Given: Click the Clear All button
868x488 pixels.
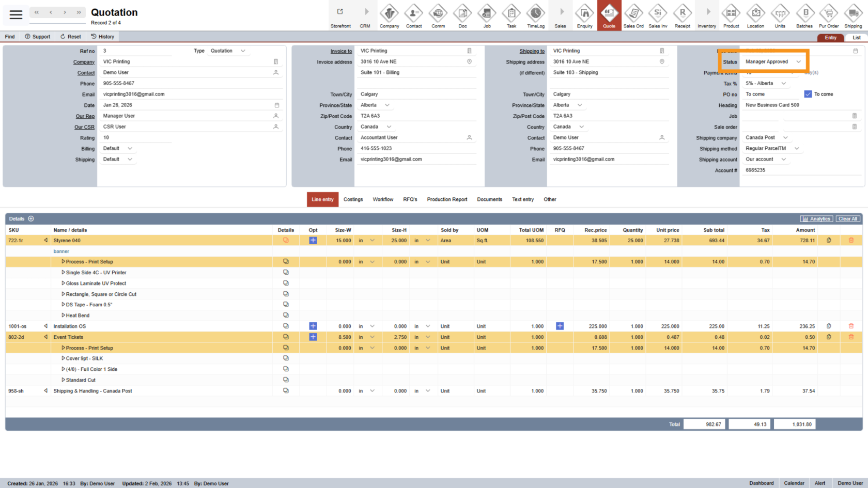Looking at the screenshot, I should click(848, 219).
